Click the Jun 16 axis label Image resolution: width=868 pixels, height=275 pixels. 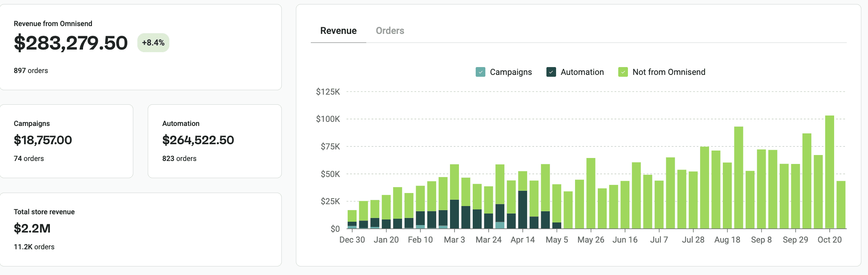click(x=625, y=240)
